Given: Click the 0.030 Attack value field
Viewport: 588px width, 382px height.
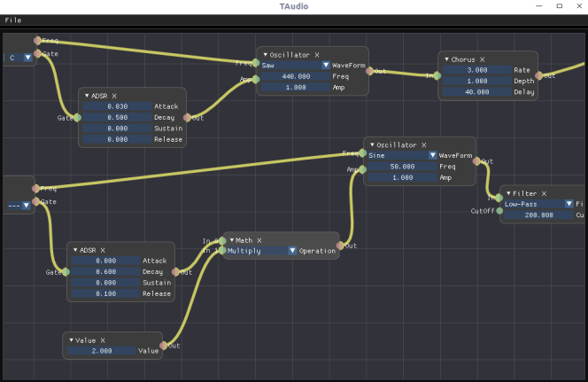Looking at the screenshot, I should point(117,106).
